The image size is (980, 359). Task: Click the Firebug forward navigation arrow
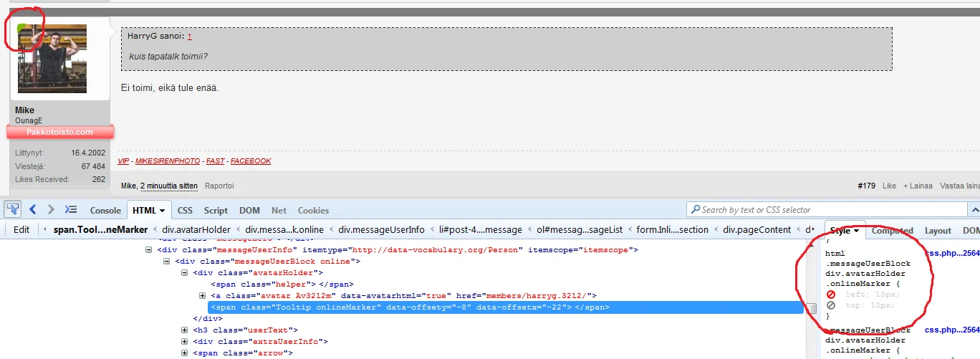click(x=51, y=209)
